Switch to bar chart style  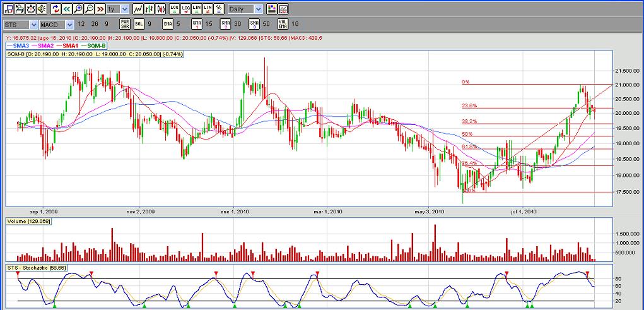point(149,9)
